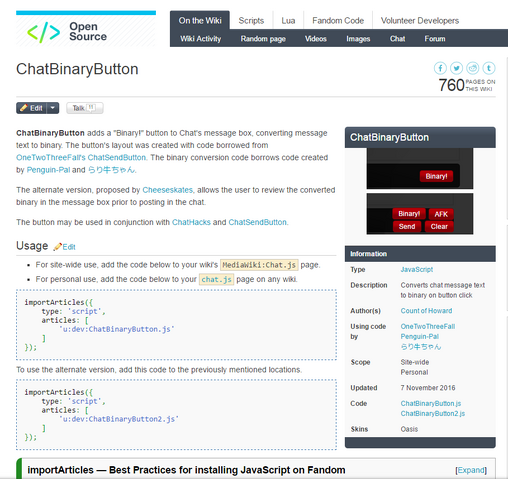This screenshot has height=479, width=508.
Task: Click the Japanese username link in infobox
Action: (x=421, y=347)
